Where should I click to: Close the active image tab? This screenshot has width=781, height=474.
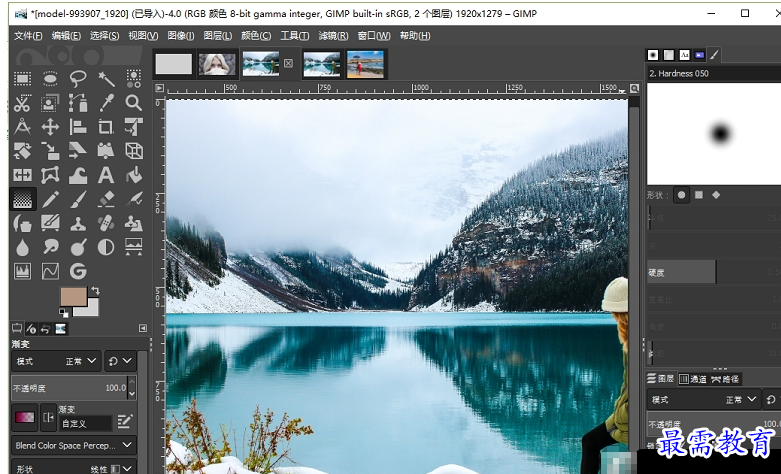pos(288,63)
